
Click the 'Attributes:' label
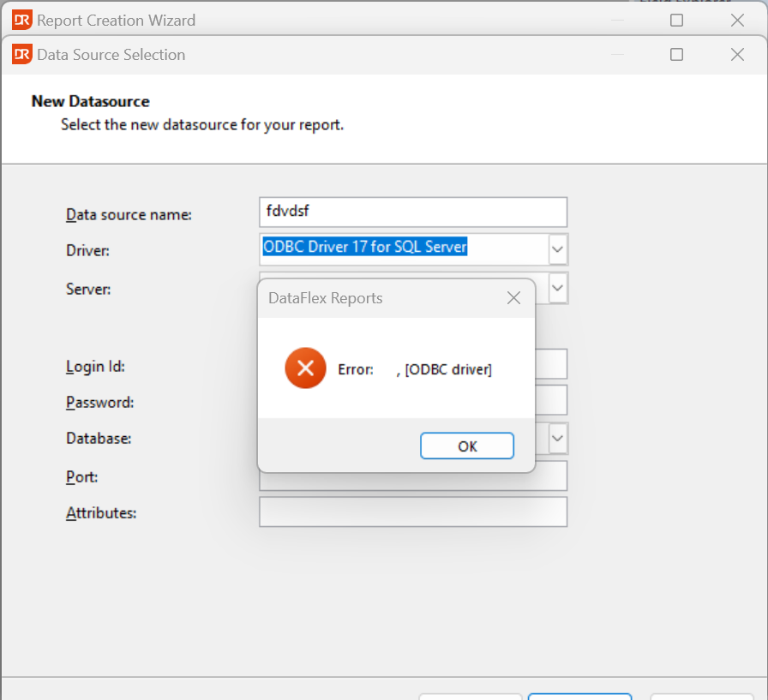pyautogui.click(x=101, y=513)
